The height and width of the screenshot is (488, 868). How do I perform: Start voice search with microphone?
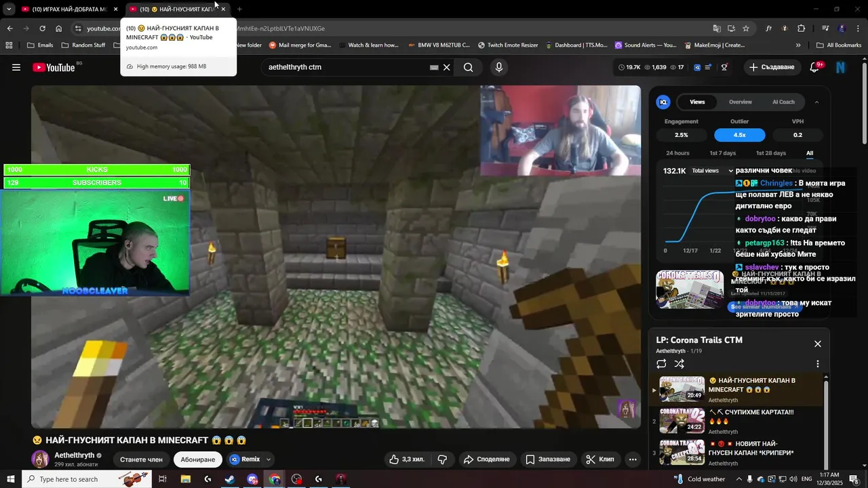[x=499, y=67]
